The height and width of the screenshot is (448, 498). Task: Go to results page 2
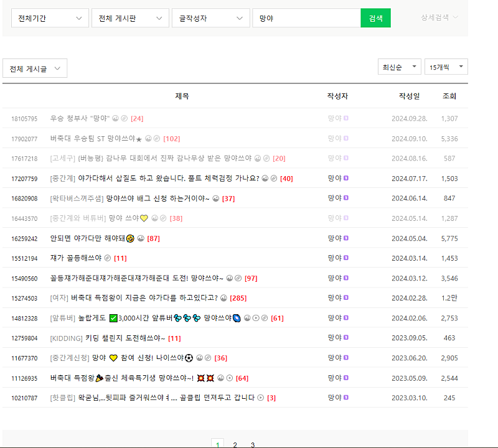[x=235, y=444]
